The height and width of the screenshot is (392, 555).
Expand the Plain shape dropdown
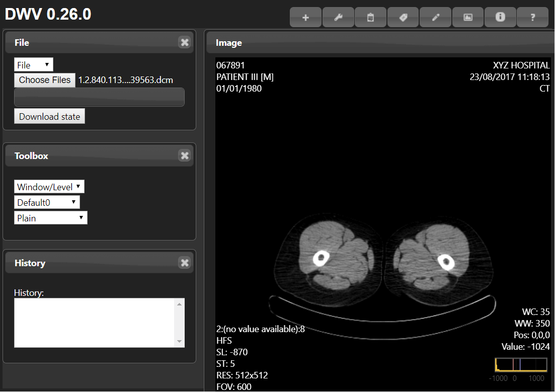pyautogui.click(x=50, y=217)
